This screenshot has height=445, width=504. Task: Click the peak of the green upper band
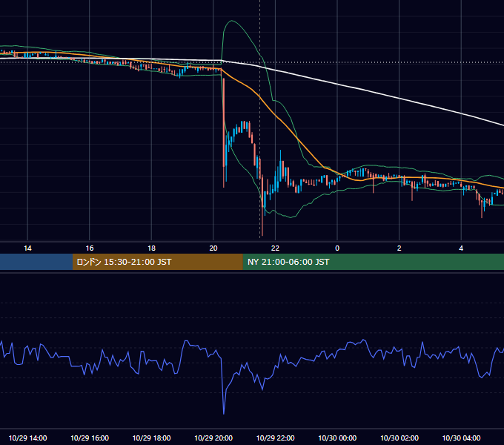coord(231,21)
